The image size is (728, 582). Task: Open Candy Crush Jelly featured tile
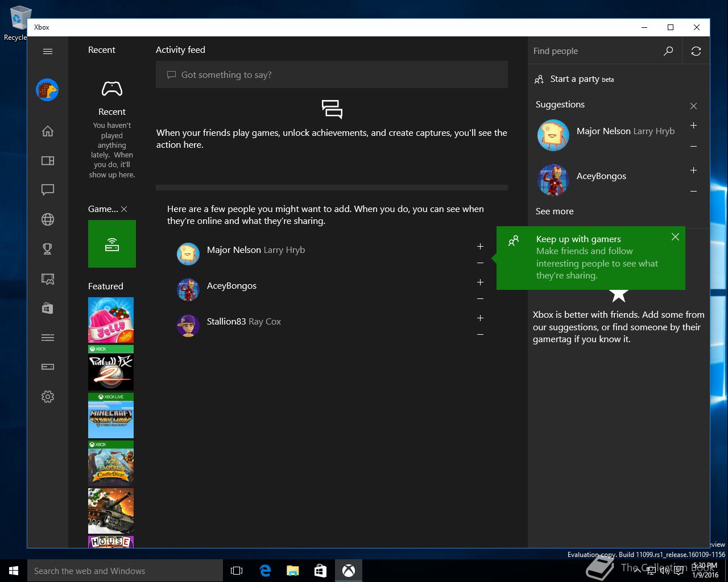111,320
